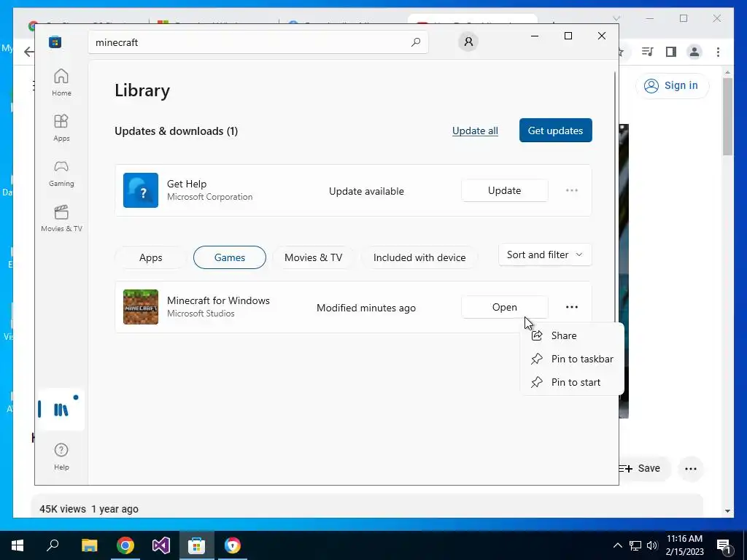Open Visual Studio from the taskbar

(x=161, y=545)
